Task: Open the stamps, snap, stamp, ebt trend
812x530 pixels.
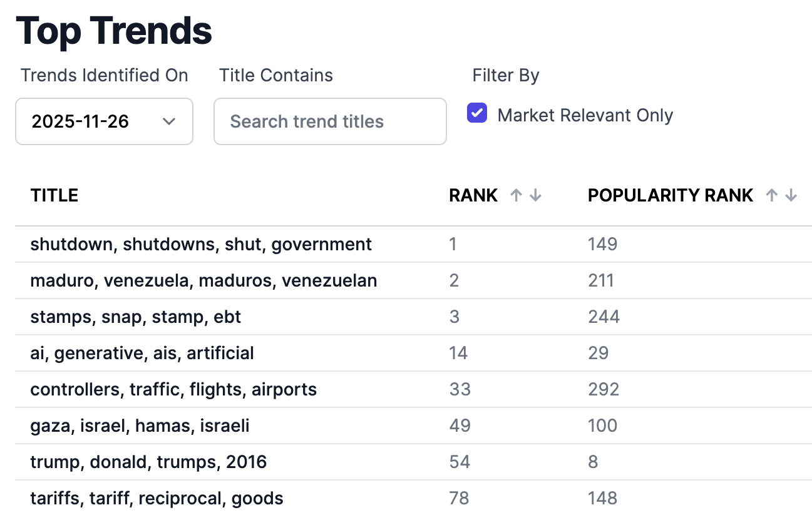Action: pos(135,317)
